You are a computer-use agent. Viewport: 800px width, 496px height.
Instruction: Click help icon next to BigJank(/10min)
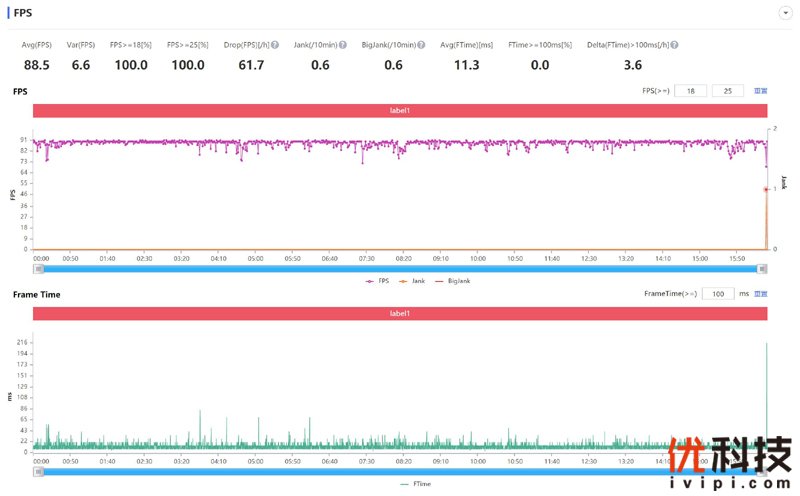click(x=421, y=45)
